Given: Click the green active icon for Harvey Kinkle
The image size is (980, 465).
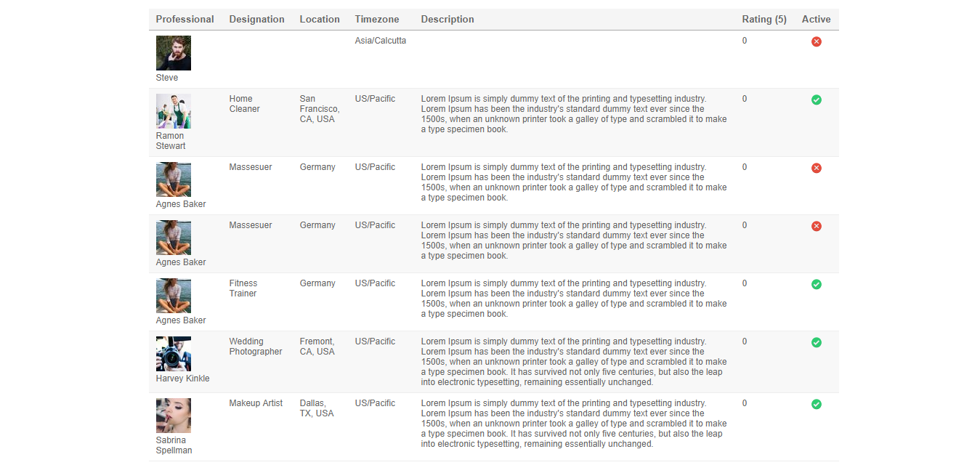Looking at the screenshot, I should point(816,342).
